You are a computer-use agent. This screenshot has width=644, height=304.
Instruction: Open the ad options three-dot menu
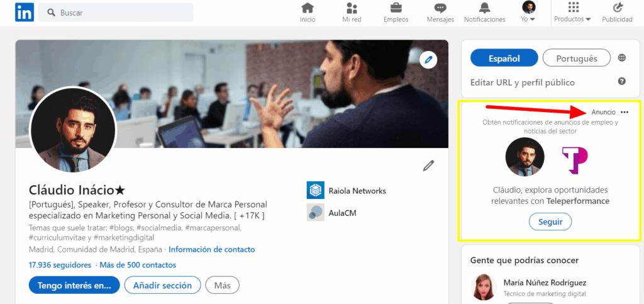625,112
